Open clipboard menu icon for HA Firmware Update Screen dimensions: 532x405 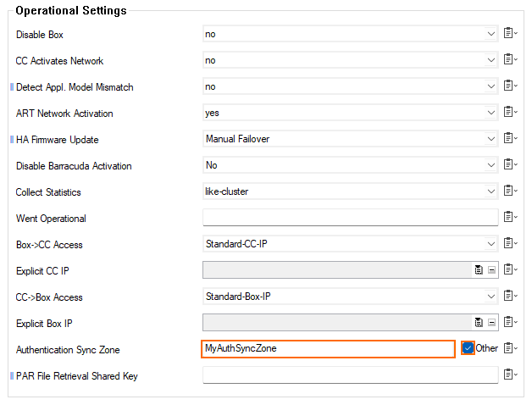pyautogui.click(x=510, y=138)
